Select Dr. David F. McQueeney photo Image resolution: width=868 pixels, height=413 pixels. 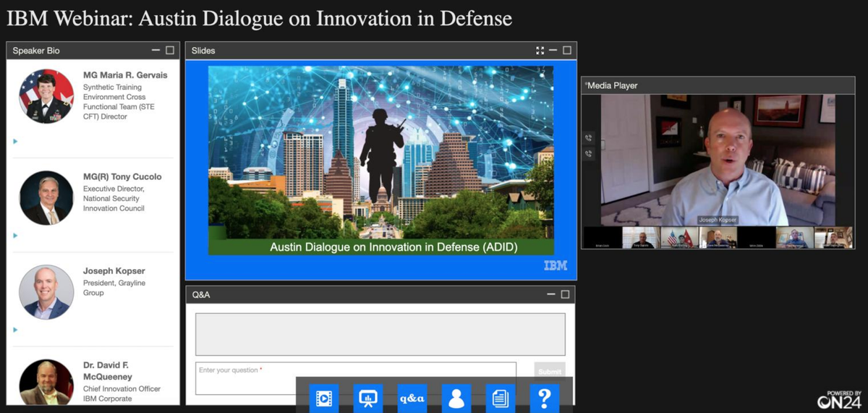click(46, 382)
